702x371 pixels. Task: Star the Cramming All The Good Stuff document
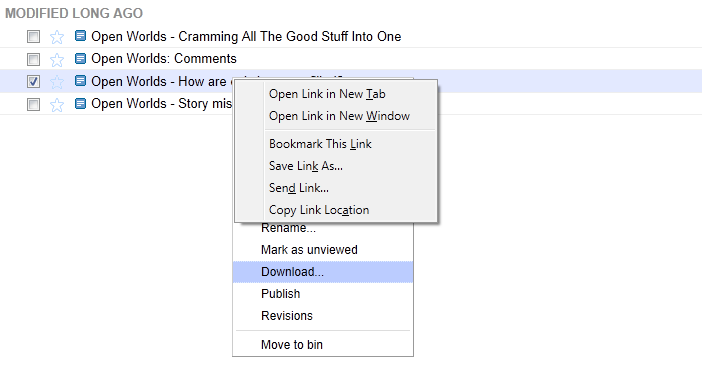pyautogui.click(x=57, y=37)
